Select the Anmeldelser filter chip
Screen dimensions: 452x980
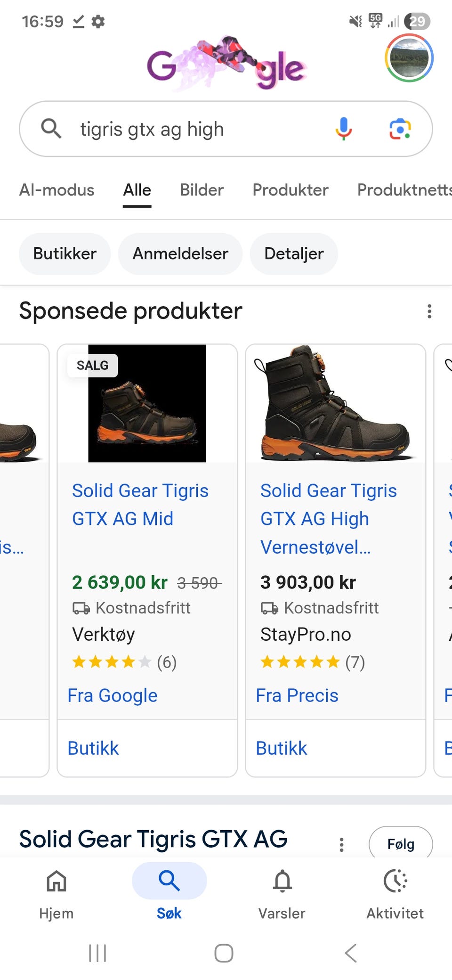(180, 254)
